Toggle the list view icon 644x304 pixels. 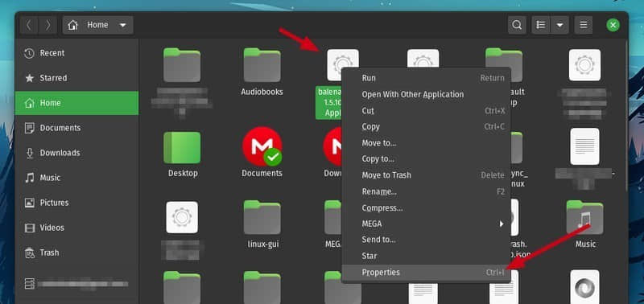click(541, 25)
